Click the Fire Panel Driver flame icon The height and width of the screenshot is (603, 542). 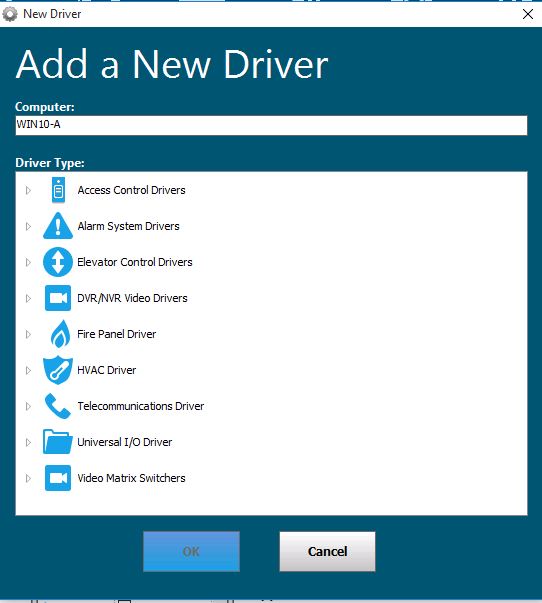pyautogui.click(x=60, y=334)
